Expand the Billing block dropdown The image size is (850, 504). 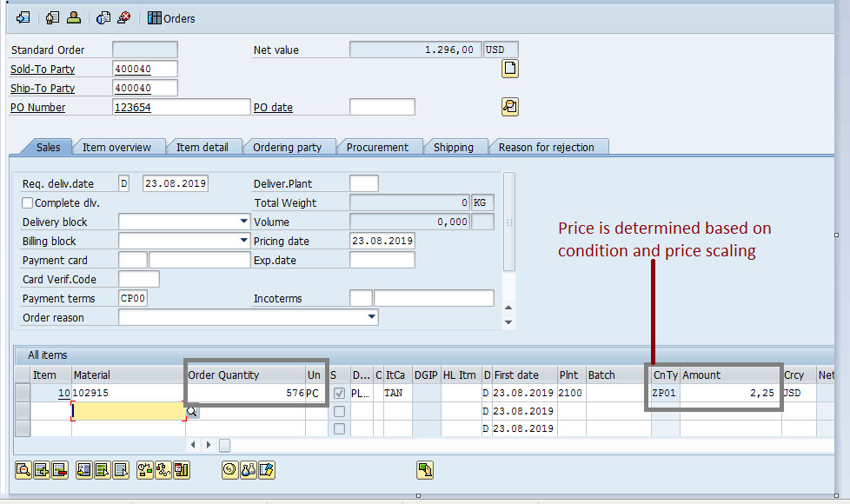pyautogui.click(x=243, y=241)
